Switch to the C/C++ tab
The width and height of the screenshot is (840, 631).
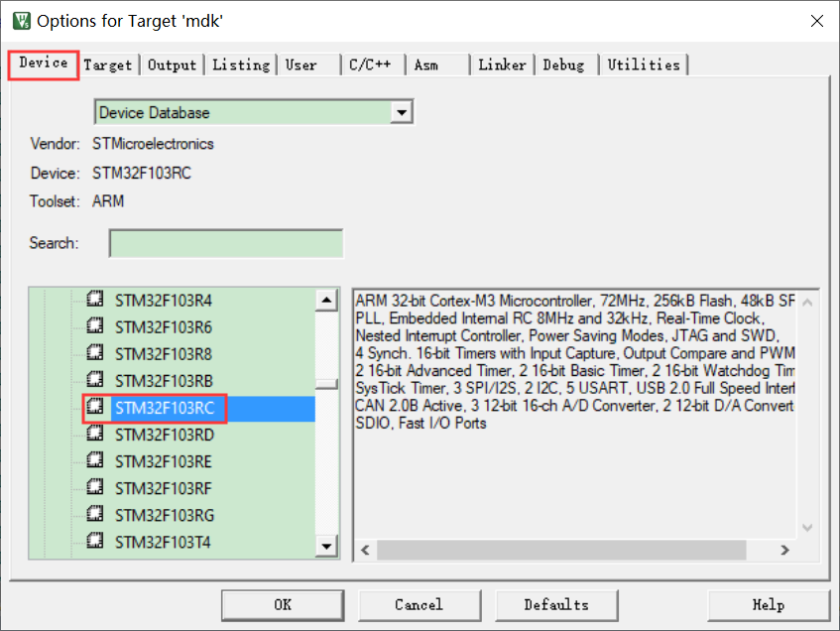(372, 64)
